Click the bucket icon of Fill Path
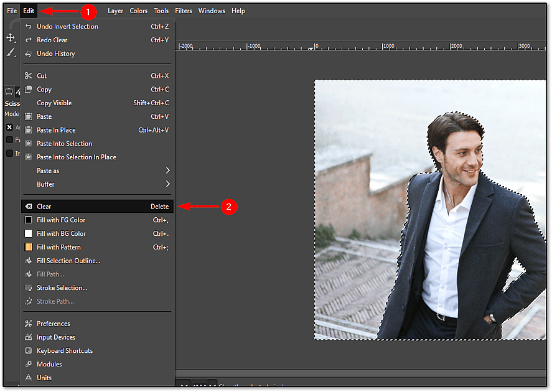The width and height of the screenshot is (552, 392). click(29, 274)
